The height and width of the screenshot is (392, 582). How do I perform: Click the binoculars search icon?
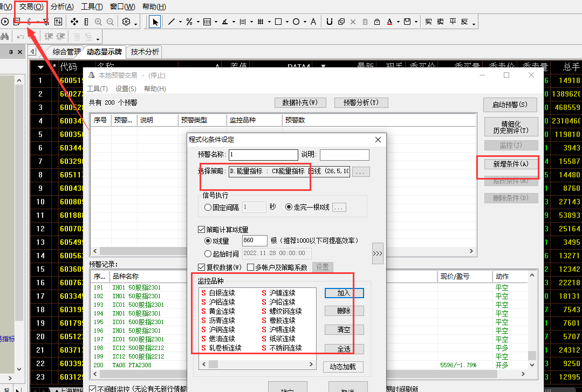[4, 37]
